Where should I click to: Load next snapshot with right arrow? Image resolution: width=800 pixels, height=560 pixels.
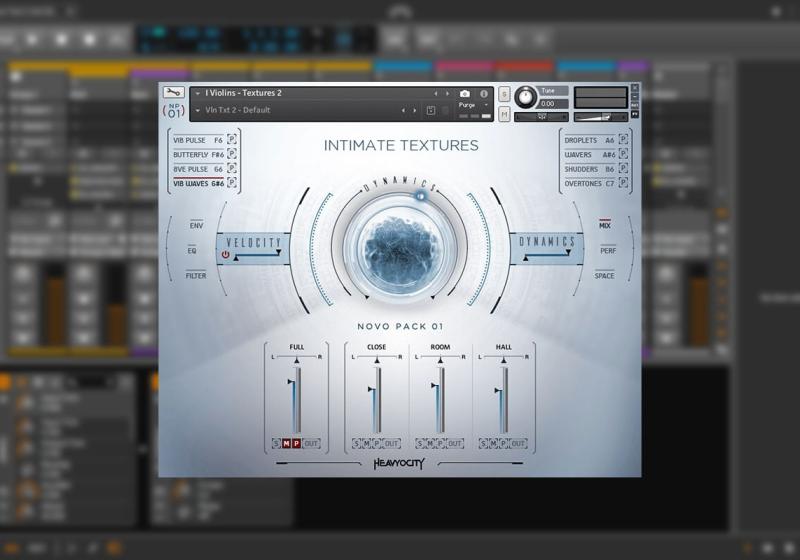click(x=415, y=110)
